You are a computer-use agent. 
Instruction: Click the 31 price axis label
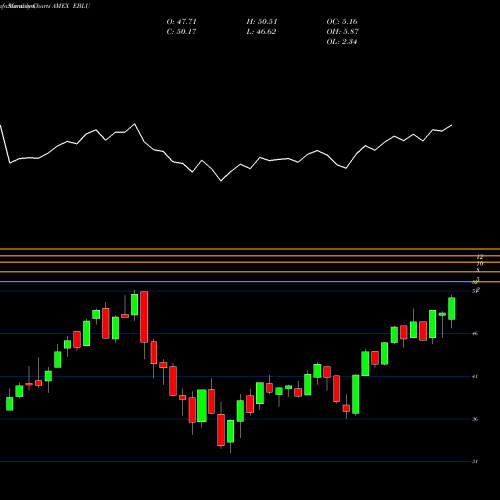pos(475,462)
